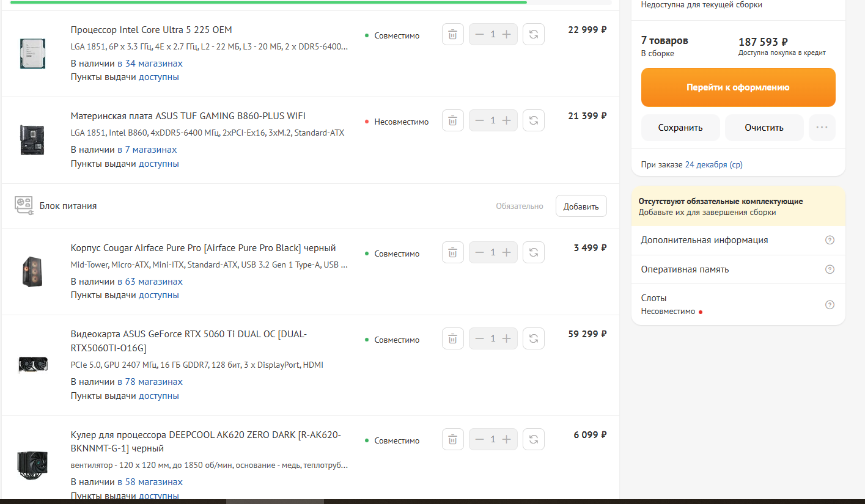The image size is (865, 504).
Task: Open the RTX 5060 Ti video card image
Action: (x=32, y=365)
